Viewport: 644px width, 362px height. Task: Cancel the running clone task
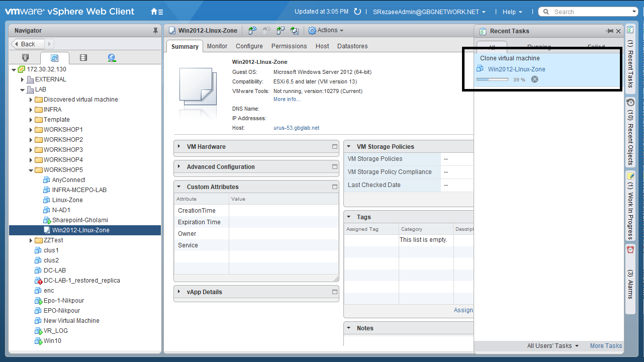(535, 79)
